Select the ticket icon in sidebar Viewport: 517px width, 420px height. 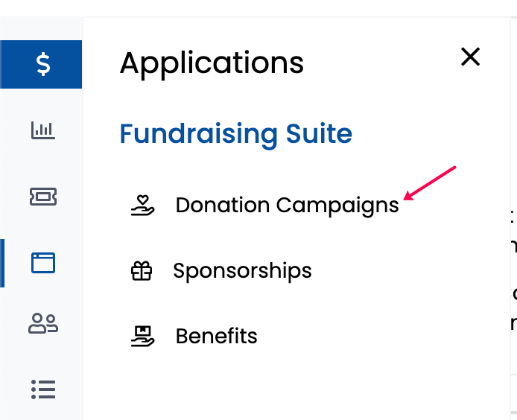tap(43, 197)
